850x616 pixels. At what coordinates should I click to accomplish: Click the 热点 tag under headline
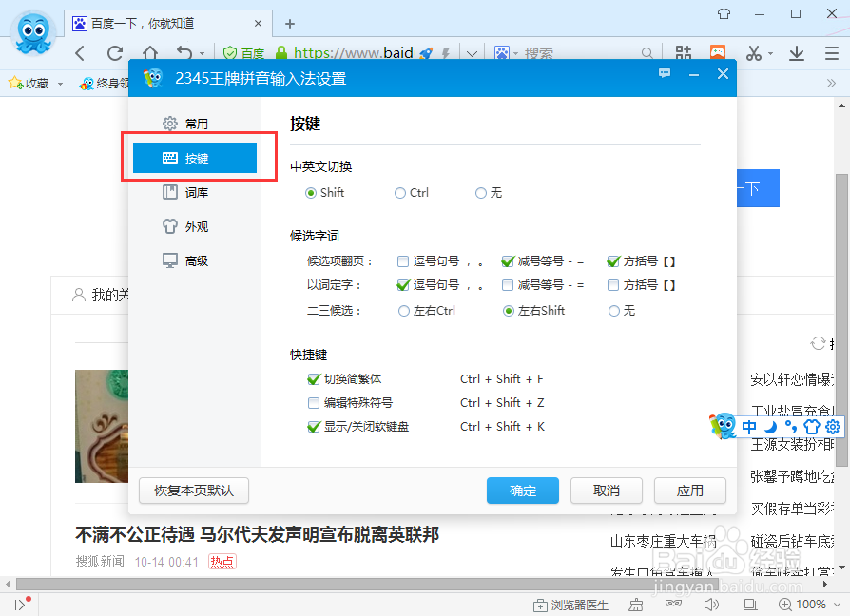tap(222, 561)
